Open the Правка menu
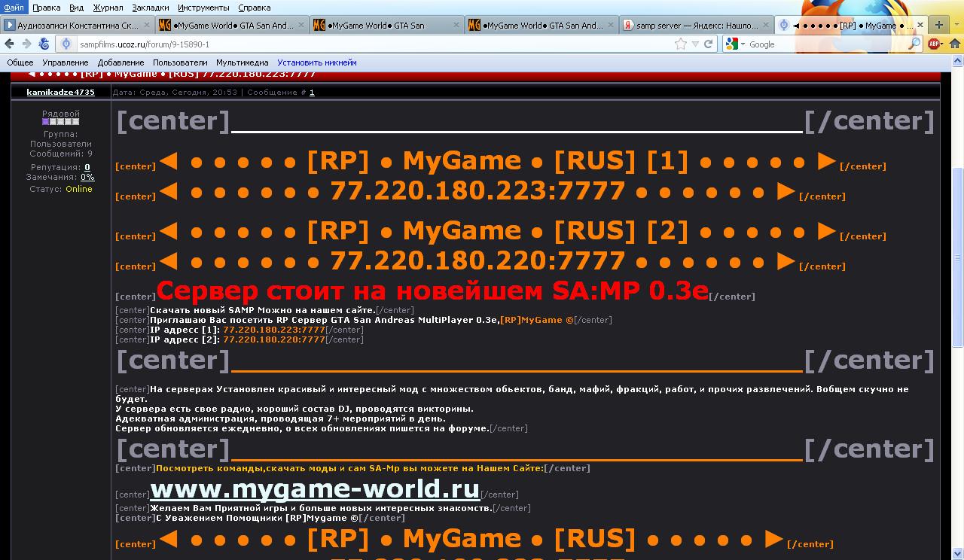 coord(47,8)
